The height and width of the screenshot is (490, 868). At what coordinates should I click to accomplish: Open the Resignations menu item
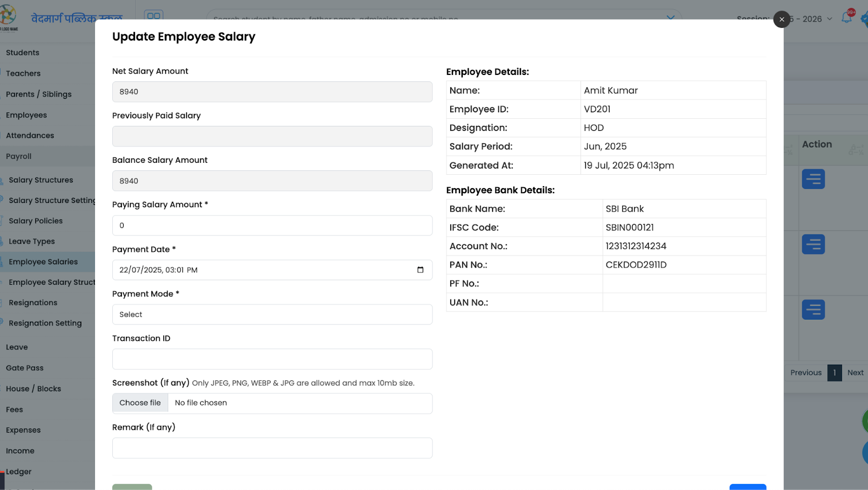[x=33, y=302]
